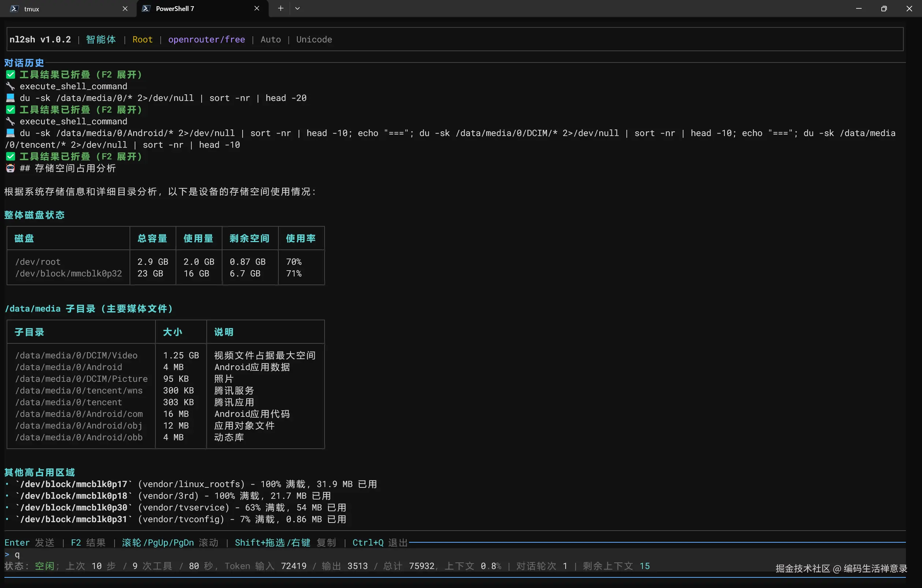Open a new terminal tab
The height and width of the screenshot is (588, 922).
pos(281,8)
